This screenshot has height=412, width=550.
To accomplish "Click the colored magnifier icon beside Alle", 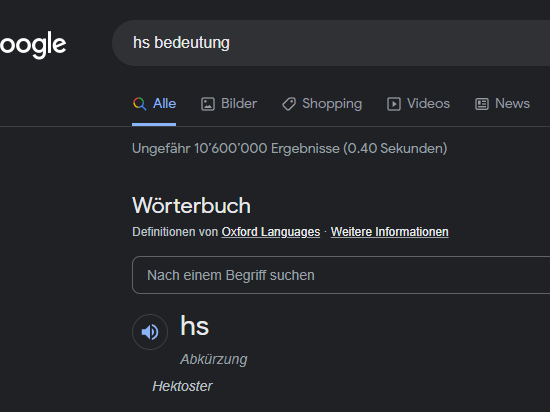I will (x=140, y=104).
